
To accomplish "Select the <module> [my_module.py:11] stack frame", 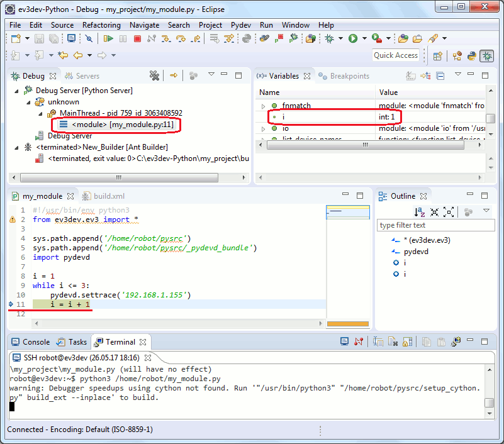I will pyautogui.click(x=116, y=125).
